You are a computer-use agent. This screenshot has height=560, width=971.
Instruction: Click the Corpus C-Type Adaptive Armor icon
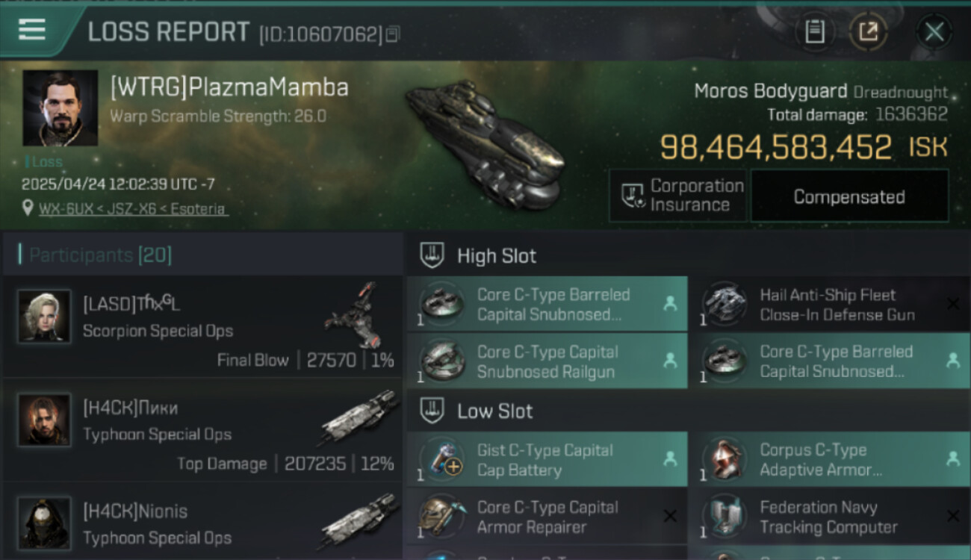[x=725, y=460]
